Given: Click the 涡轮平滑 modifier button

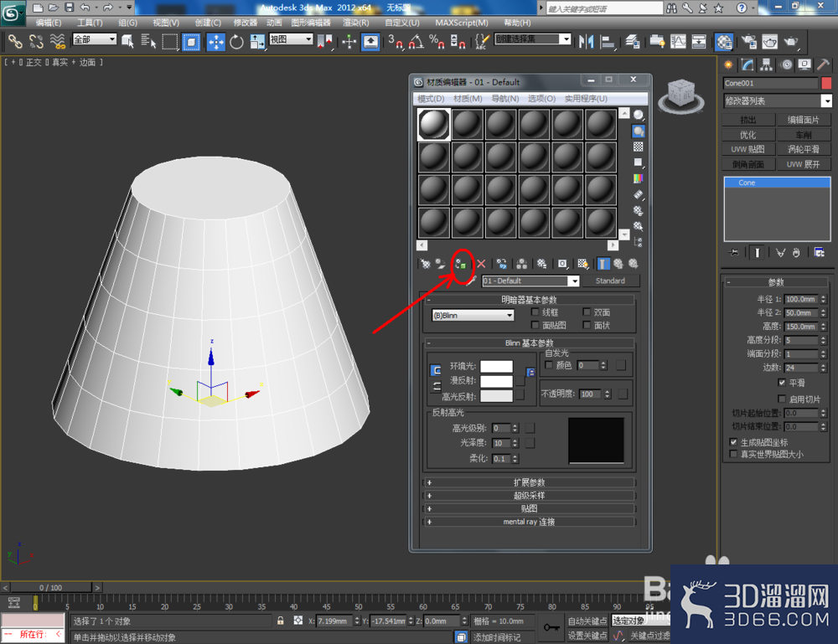Looking at the screenshot, I should click(x=804, y=149).
